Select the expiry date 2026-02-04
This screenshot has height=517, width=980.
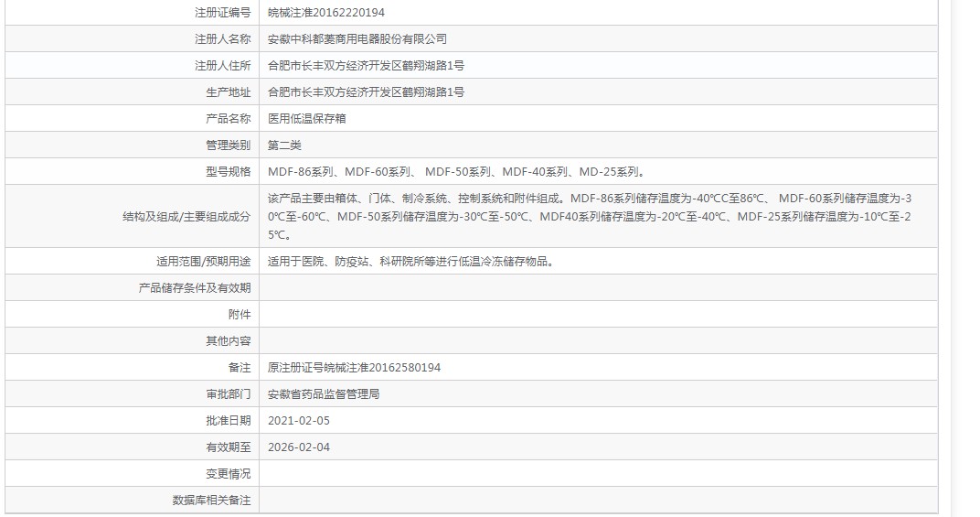299,447
